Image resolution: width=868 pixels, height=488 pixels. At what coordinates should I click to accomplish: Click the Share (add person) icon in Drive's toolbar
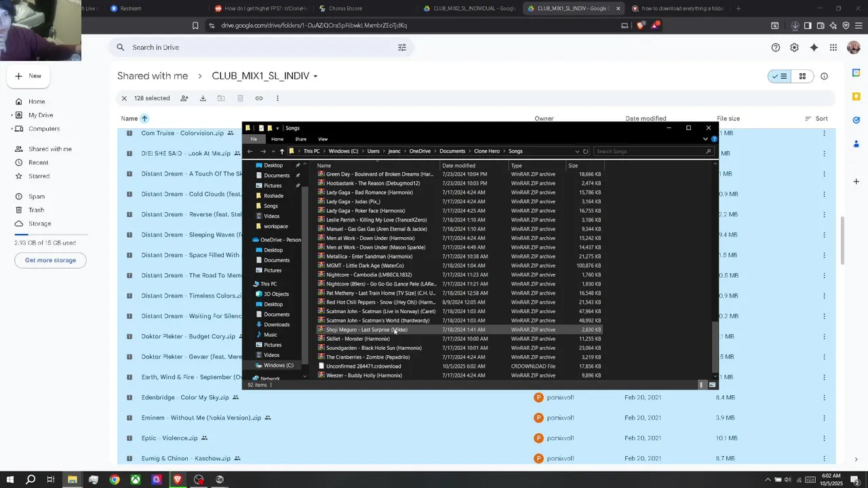184,98
